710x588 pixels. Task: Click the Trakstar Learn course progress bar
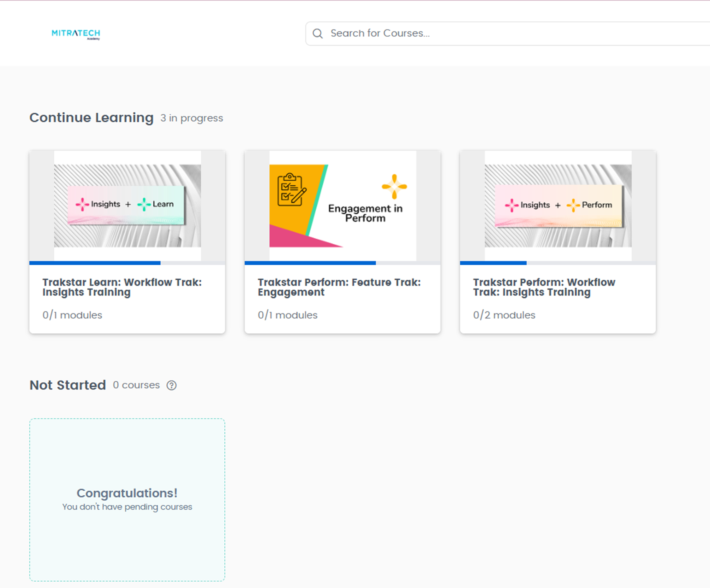coord(127,263)
